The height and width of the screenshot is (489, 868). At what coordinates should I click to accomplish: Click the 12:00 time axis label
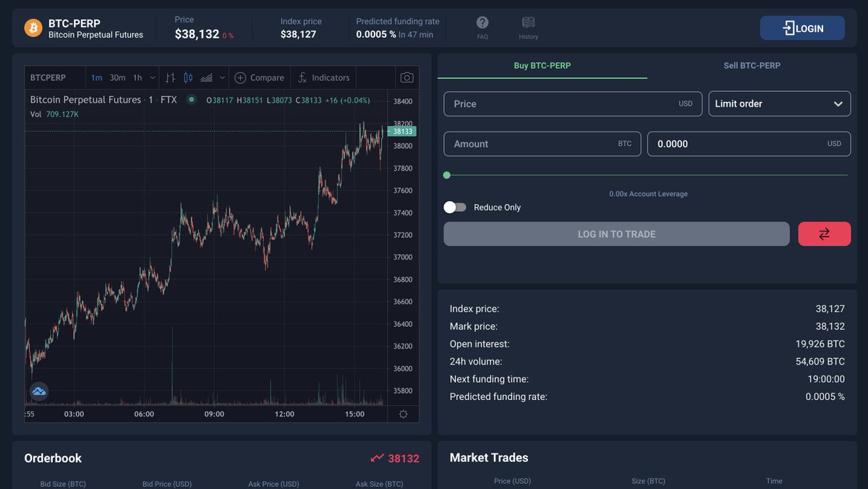[284, 414]
